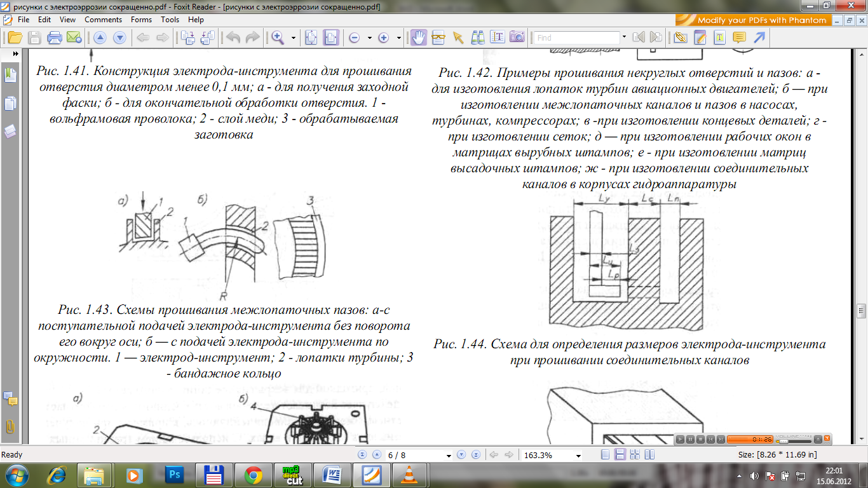Screen dimensions: 868x488
Task: Jump to last page in status bar
Action: (475, 455)
